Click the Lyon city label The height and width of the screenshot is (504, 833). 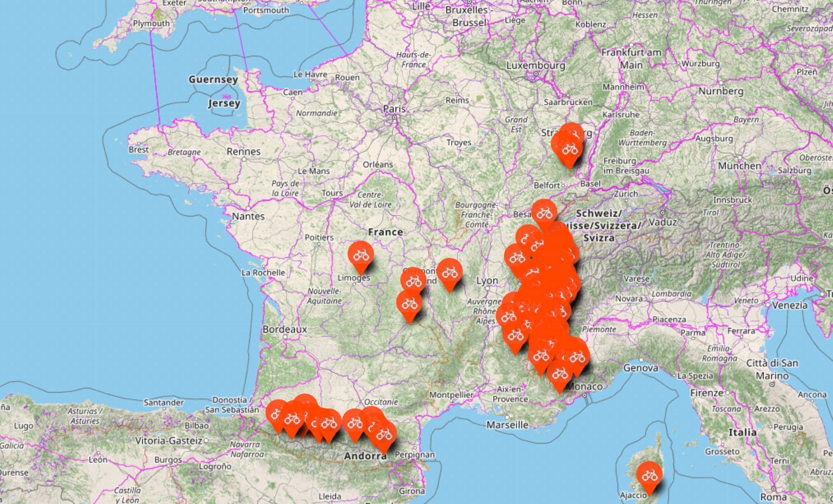(487, 281)
